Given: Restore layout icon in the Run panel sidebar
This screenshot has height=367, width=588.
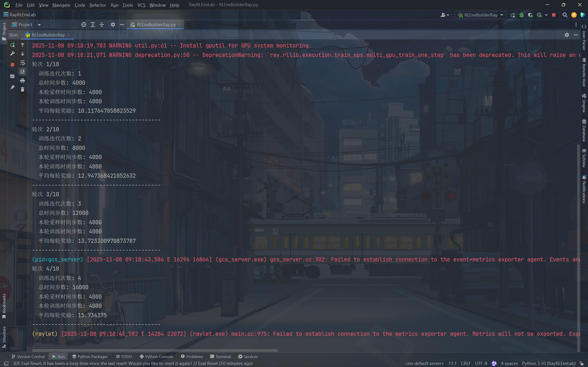Looking at the screenshot, I should click(12, 76).
